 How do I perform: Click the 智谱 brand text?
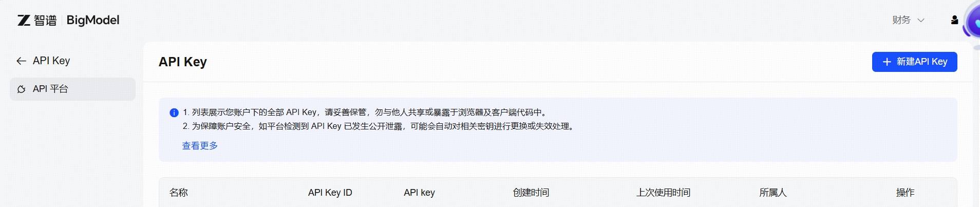coord(45,21)
